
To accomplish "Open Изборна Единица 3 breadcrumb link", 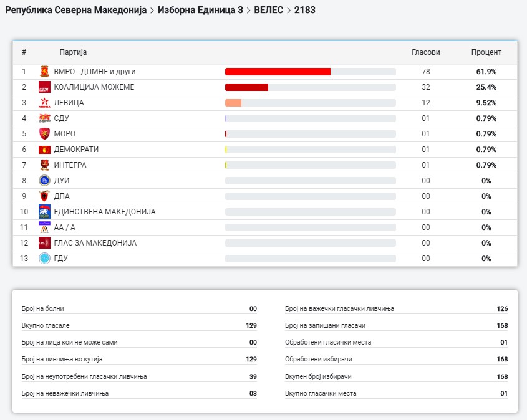I will pyautogui.click(x=200, y=11).
